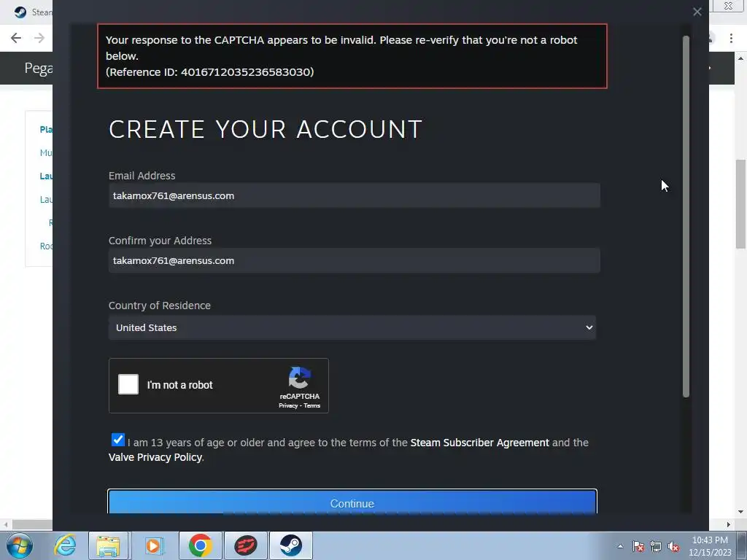Screen dimensions: 747x560
Task: Click the CAPTCHA invalid error message
Action: pos(352,55)
